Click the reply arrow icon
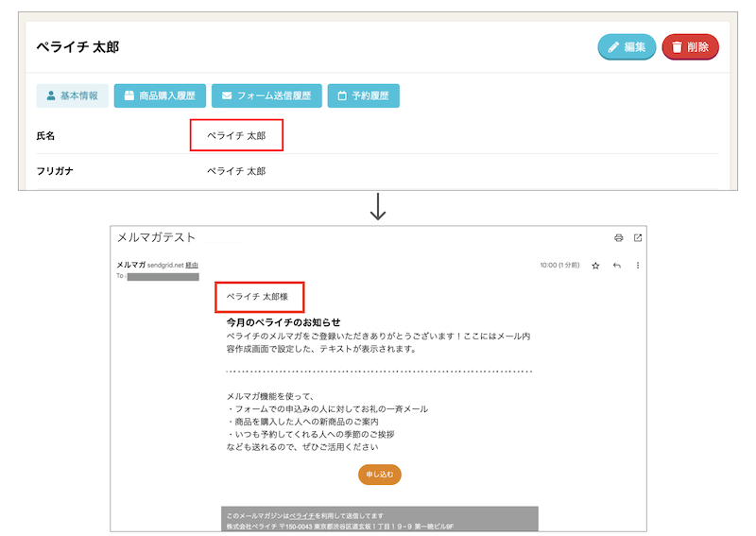This screenshot has width=756, height=536. [616, 266]
